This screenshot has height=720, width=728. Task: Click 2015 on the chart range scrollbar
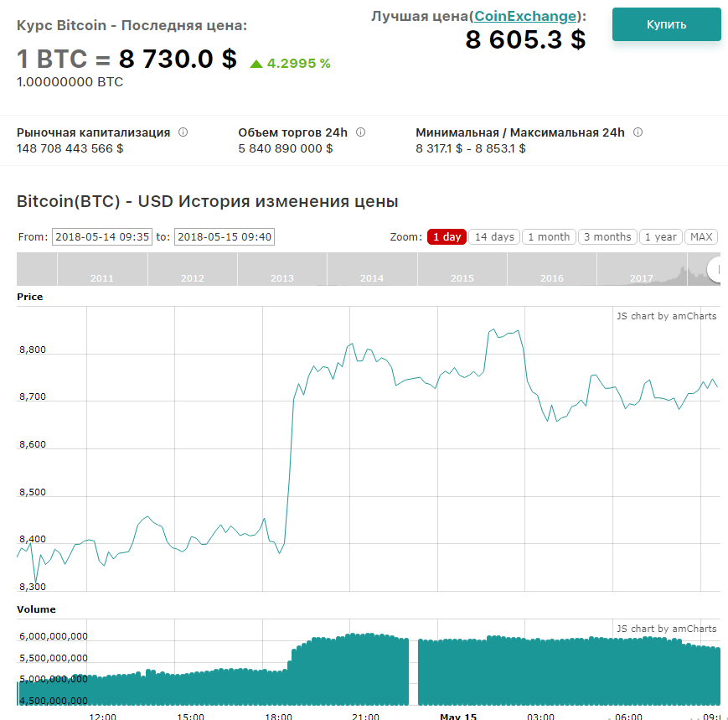pyautogui.click(x=462, y=278)
